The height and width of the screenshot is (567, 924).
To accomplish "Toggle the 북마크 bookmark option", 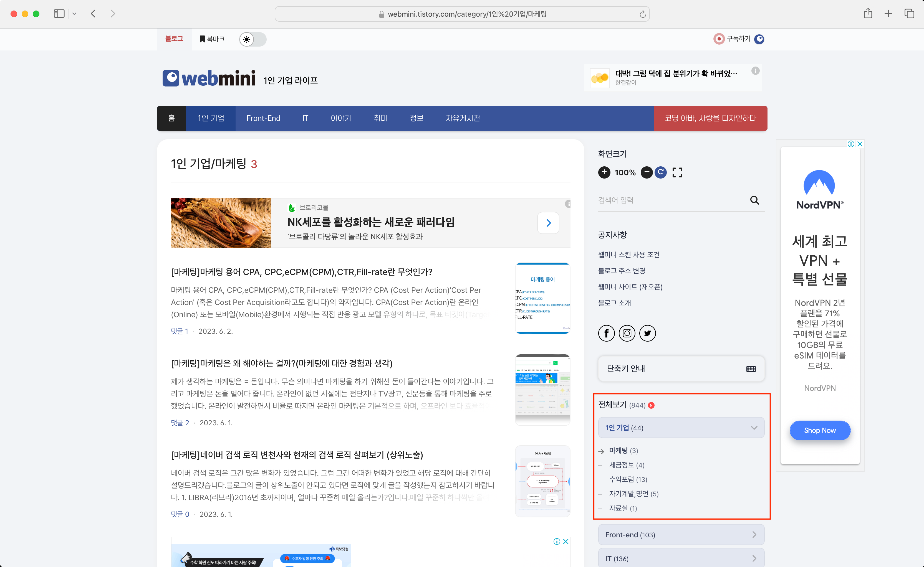I will 212,39.
